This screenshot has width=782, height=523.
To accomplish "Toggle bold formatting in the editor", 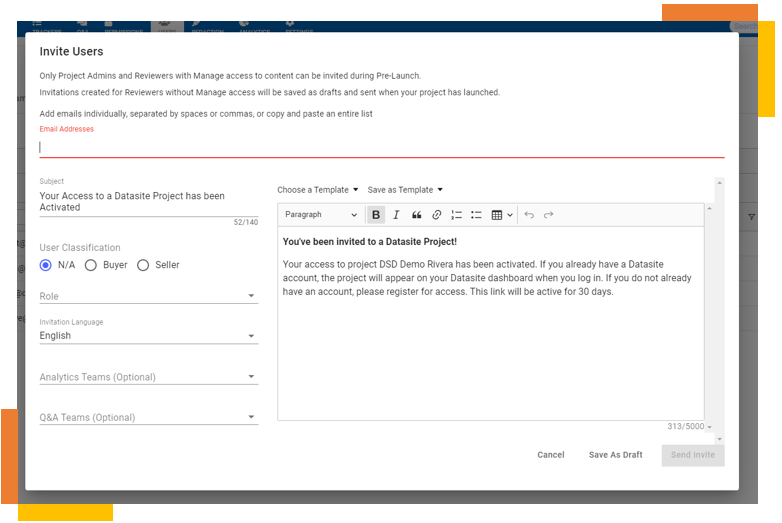I will click(x=376, y=215).
